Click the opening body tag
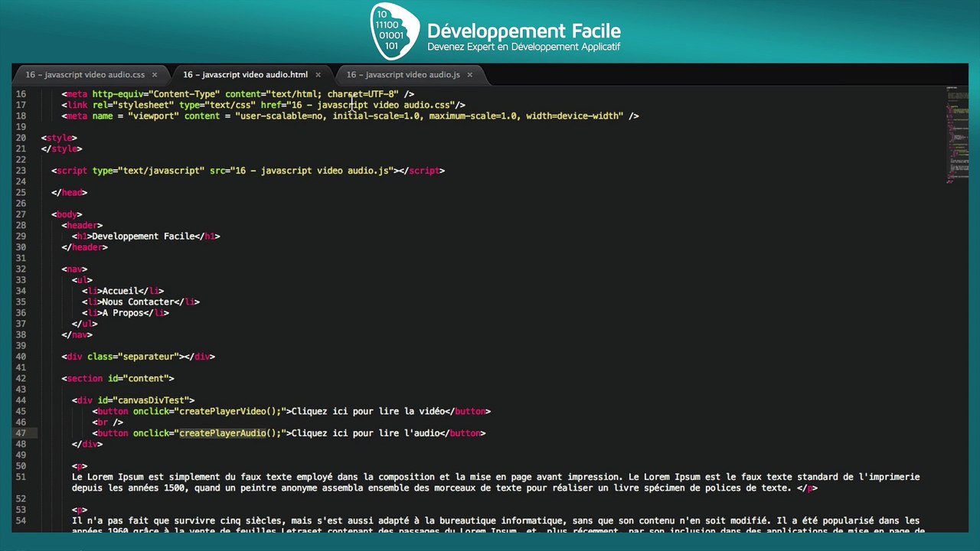Screen dimensions: 980x551 point(67,215)
